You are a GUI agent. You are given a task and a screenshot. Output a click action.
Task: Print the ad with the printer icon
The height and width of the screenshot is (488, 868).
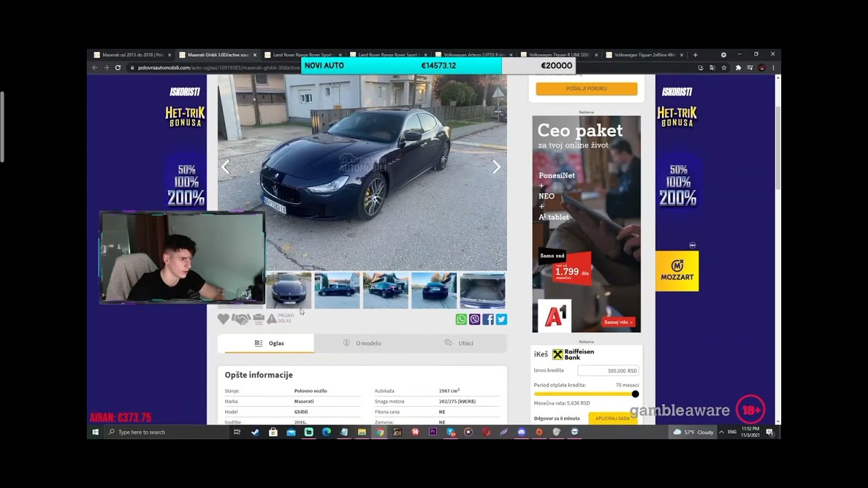(x=258, y=319)
